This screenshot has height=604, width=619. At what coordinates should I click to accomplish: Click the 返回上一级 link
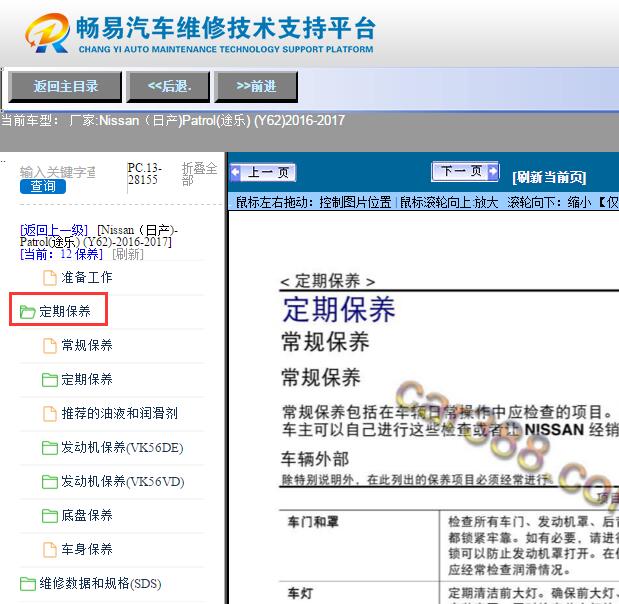point(54,230)
